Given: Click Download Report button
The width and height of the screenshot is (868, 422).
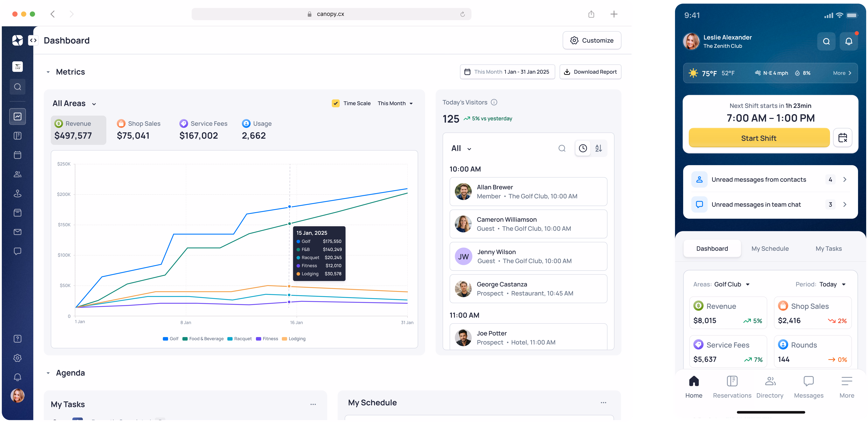Looking at the screenshot, I should coord(590,72).
